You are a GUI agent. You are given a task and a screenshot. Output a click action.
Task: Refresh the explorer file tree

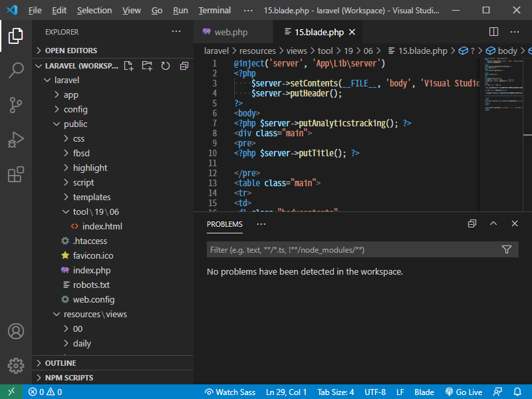[x=166, y=66]
